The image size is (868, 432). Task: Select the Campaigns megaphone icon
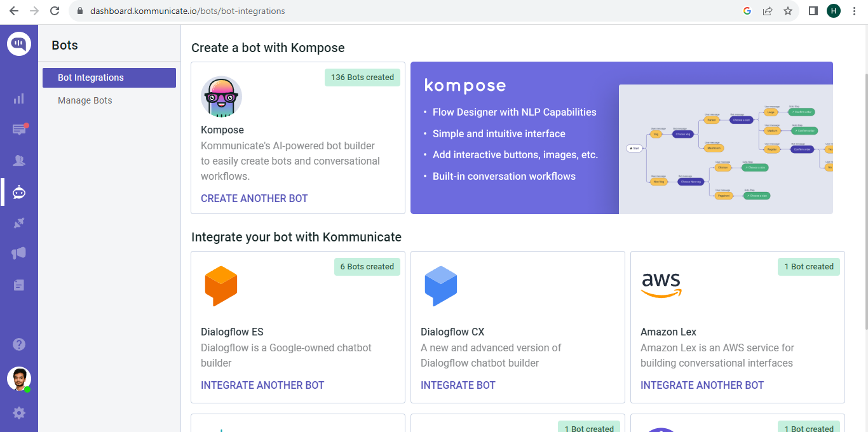point(19,253)
